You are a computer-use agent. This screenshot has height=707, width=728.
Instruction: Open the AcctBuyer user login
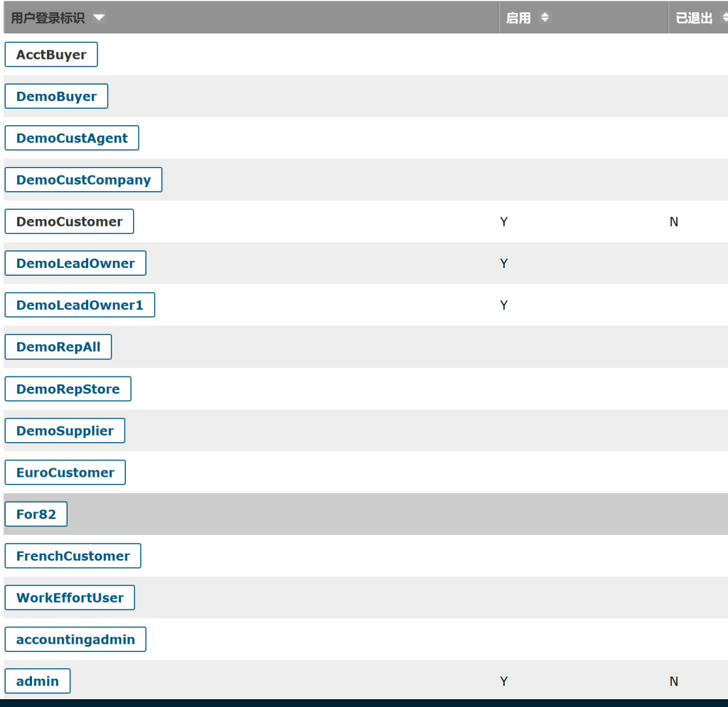click(x=51, y=55)
